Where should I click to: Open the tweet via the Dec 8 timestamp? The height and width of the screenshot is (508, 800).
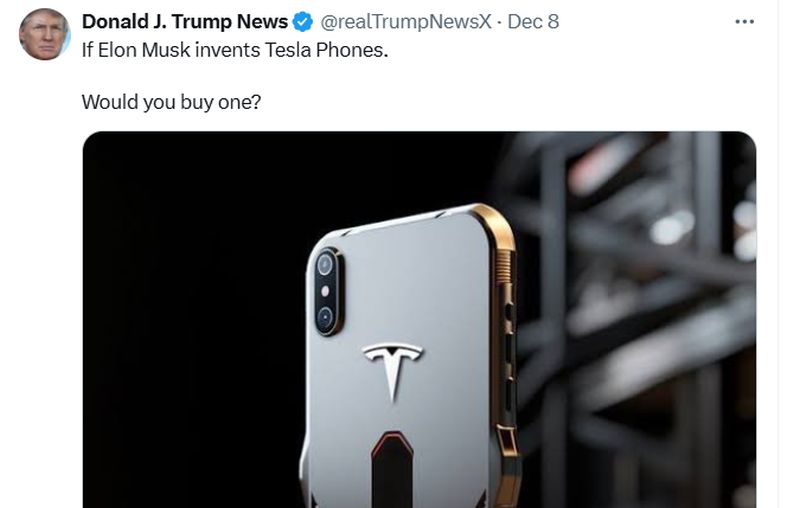[x=533, y=22]
